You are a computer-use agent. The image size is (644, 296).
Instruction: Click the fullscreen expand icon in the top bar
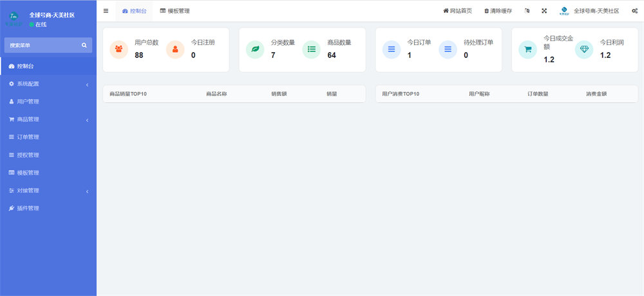click(x=544, y=11)
